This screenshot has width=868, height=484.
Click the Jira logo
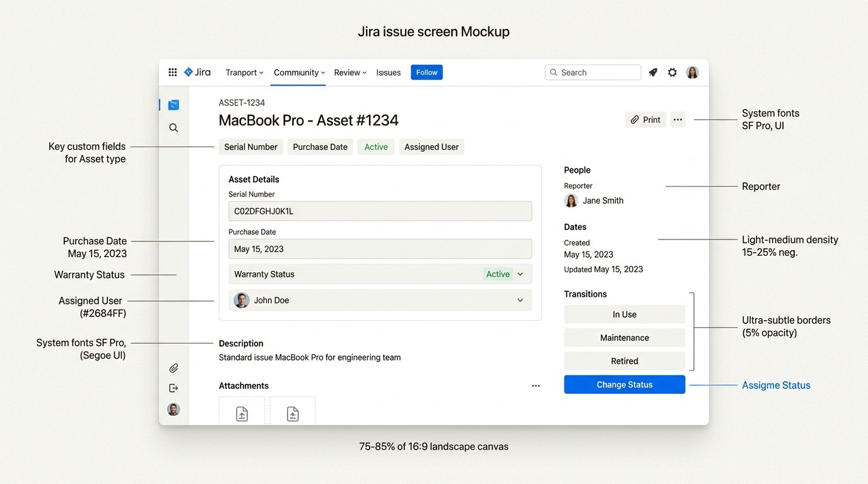[x=197, y=72]
